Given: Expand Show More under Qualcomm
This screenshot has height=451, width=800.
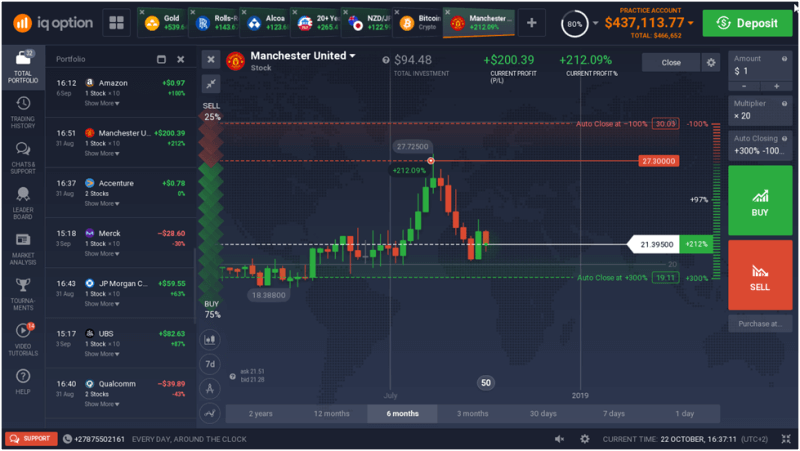Looking at the screenshot, I should click(x=102, y=404).
